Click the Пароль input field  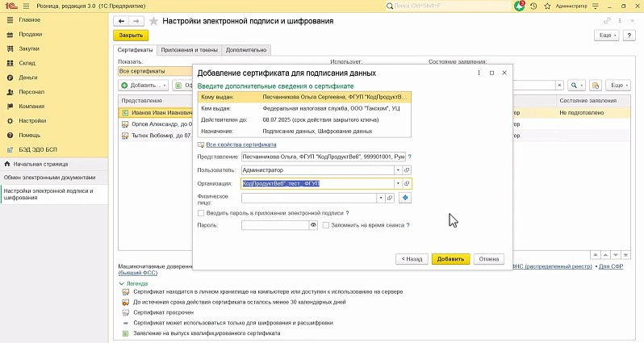[275, 225]
